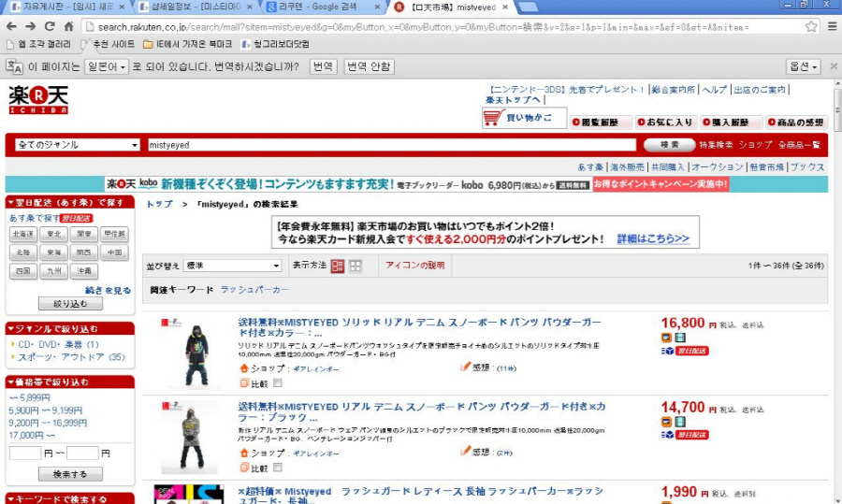Viewport: 842px width, 504px height.
Task: Toggle 関東 region filter
Action: click(84, 234)
